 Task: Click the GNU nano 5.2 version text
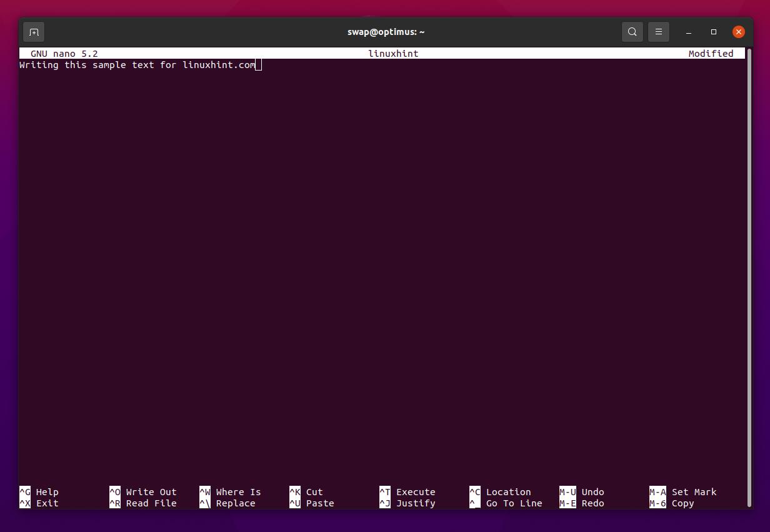[x=64, y=54]
